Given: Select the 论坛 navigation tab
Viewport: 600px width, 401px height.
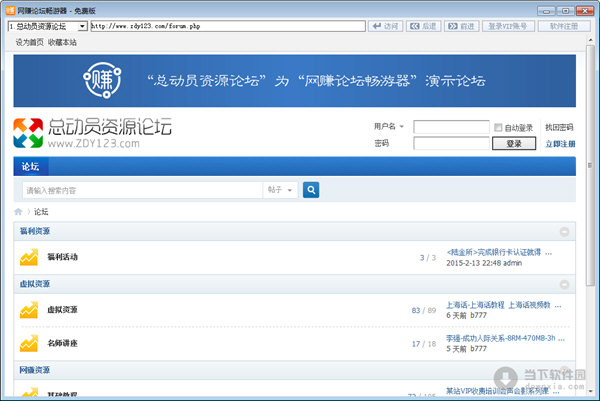Looking at the screenshot, I should pos(31,166).
